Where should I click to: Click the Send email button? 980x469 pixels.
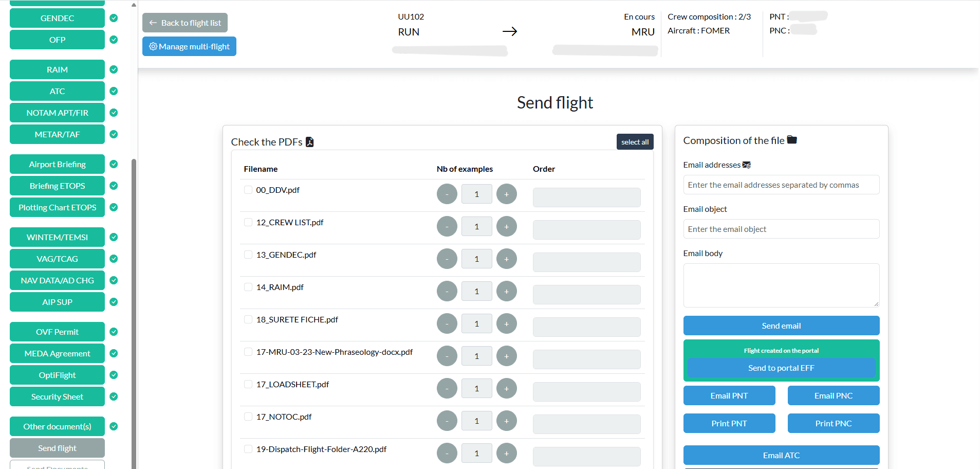(781, 326)
